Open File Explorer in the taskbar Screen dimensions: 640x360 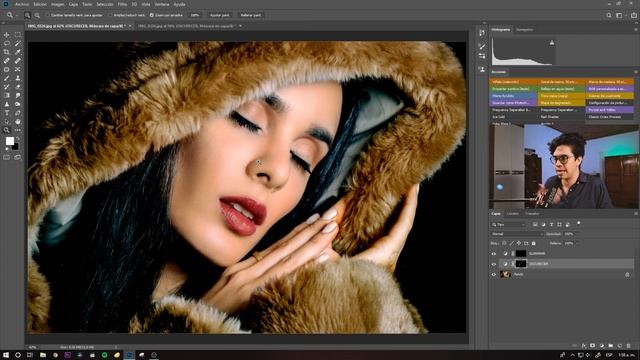tap(43, 355)
